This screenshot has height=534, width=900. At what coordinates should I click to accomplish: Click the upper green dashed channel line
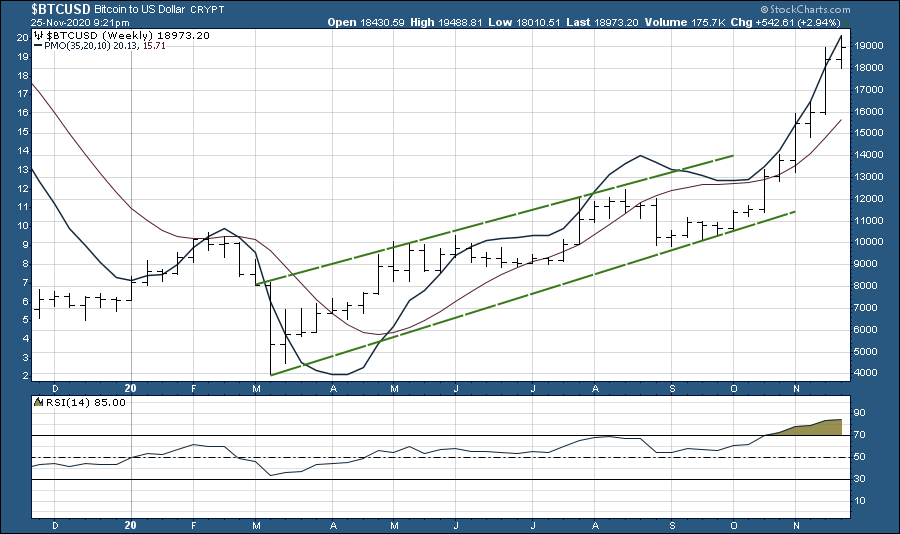(500, 220)
